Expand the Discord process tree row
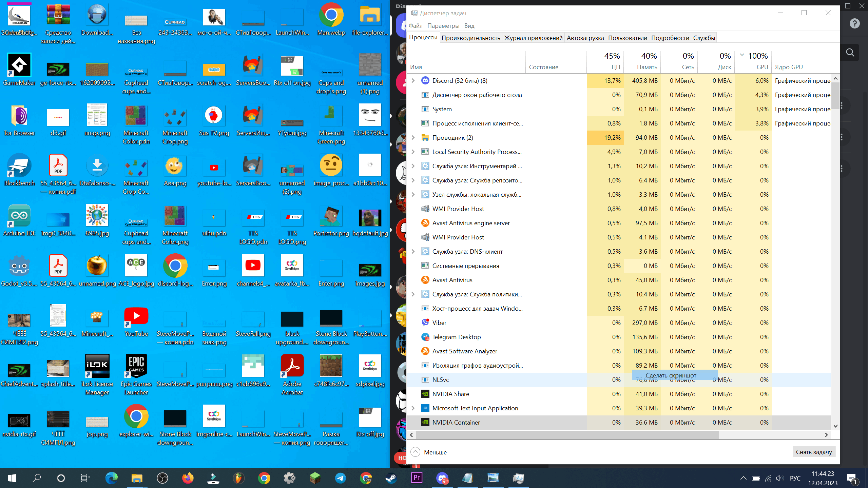Screen dimensions: 868x488 414,80
